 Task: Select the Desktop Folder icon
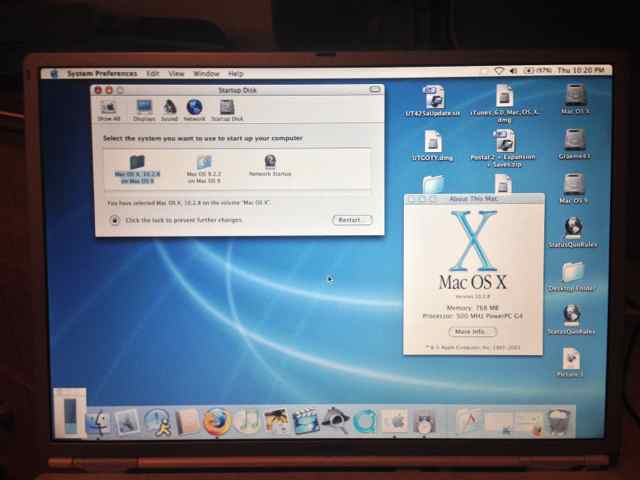click(x=571, y=277)
